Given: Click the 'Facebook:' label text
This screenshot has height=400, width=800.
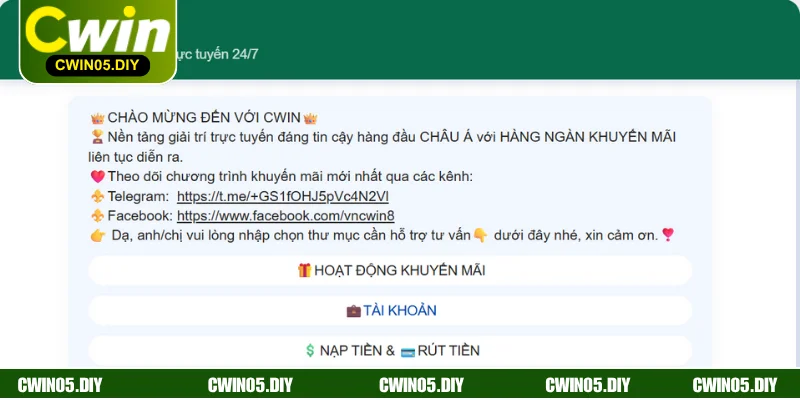Looking at the screenshot, I should [x=140, y=216].
